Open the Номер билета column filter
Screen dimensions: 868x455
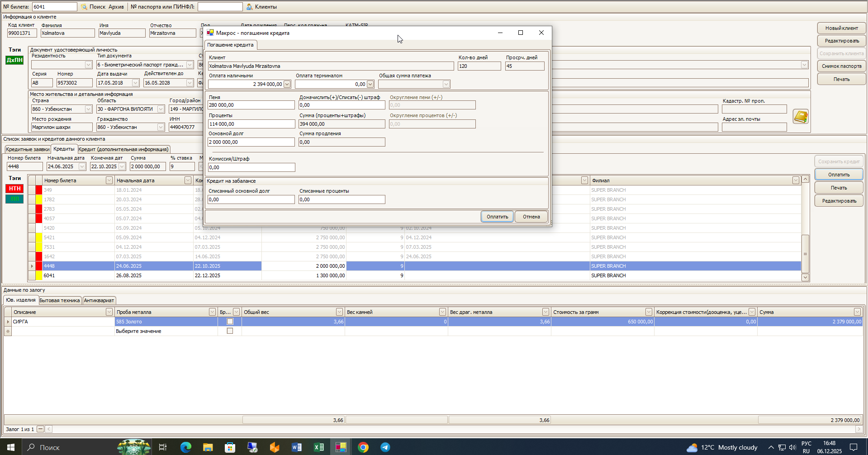click(x=109, y=180)
